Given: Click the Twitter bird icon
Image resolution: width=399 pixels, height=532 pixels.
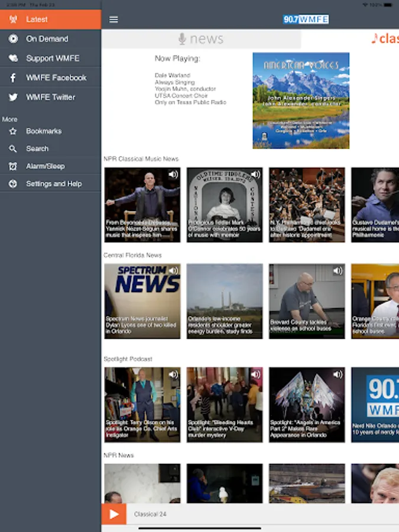Looking at the screenshot, I should pos(13,97).
